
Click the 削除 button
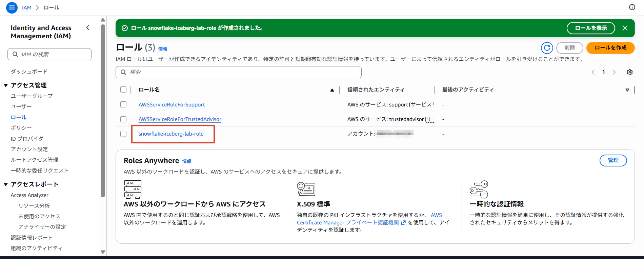569,48
